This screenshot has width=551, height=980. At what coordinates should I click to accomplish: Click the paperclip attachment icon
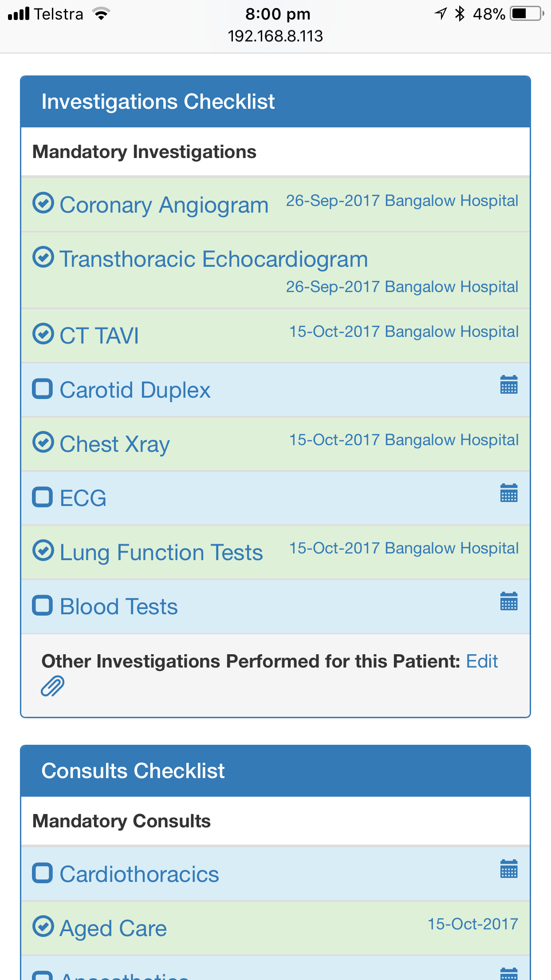tap(53, 686)
